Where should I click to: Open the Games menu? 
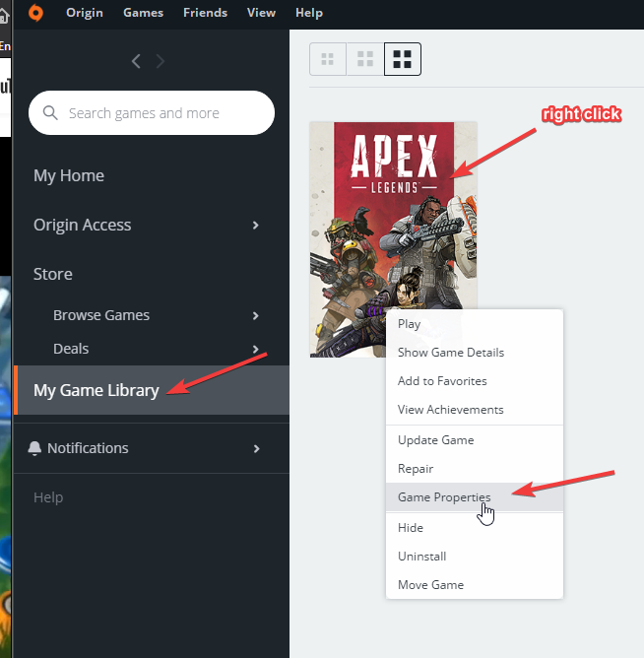[x=143, y=13]
